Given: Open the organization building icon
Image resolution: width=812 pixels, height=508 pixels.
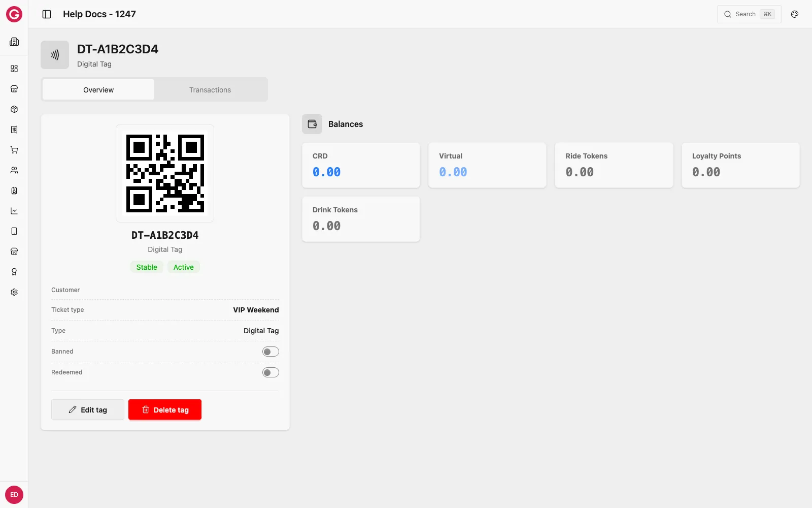Looking at the screenshot, I should pos(14,42).
